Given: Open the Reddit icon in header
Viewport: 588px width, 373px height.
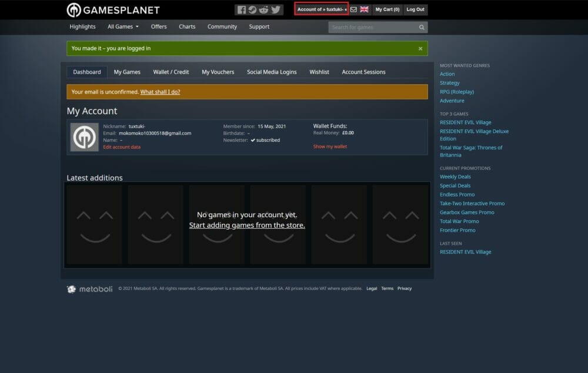Looking at the screenshot, I should pyautogui.click(x=263, y=9).
